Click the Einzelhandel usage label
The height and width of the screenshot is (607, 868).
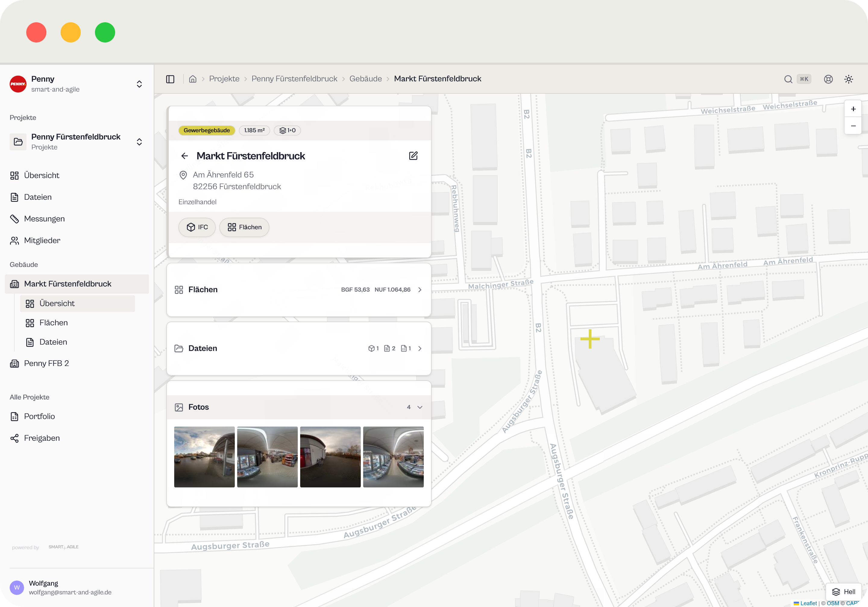(197, 202)
